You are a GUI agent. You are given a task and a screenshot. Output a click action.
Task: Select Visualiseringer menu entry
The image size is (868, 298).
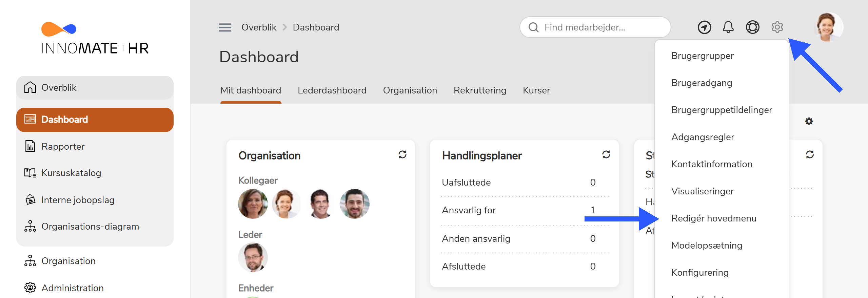click(722, 191)
